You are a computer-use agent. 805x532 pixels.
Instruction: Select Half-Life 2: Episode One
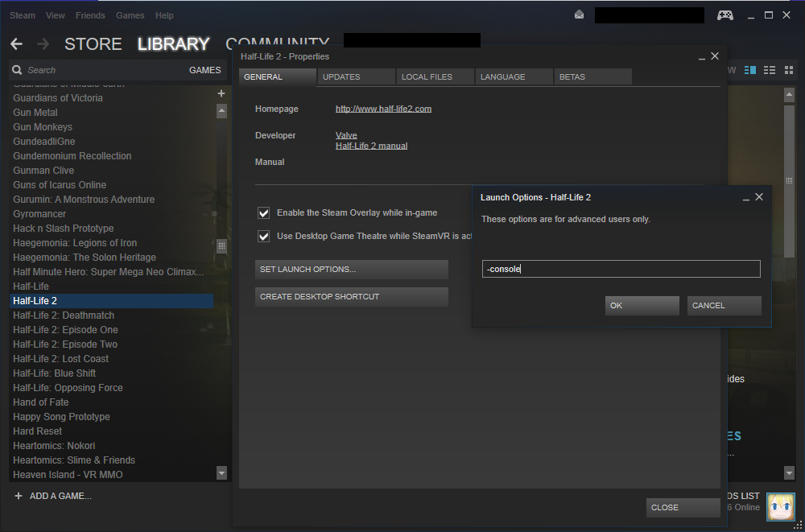(111, 330)
